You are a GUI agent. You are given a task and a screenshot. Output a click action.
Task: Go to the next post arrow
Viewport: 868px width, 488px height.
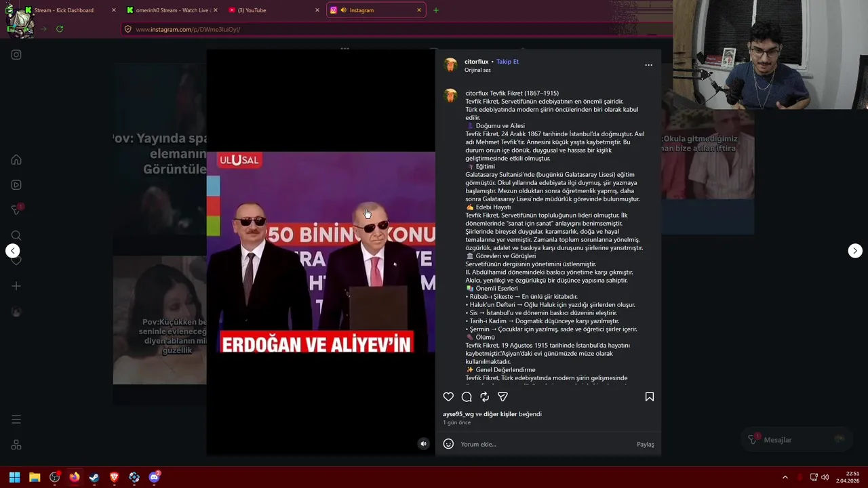[855, 251]
